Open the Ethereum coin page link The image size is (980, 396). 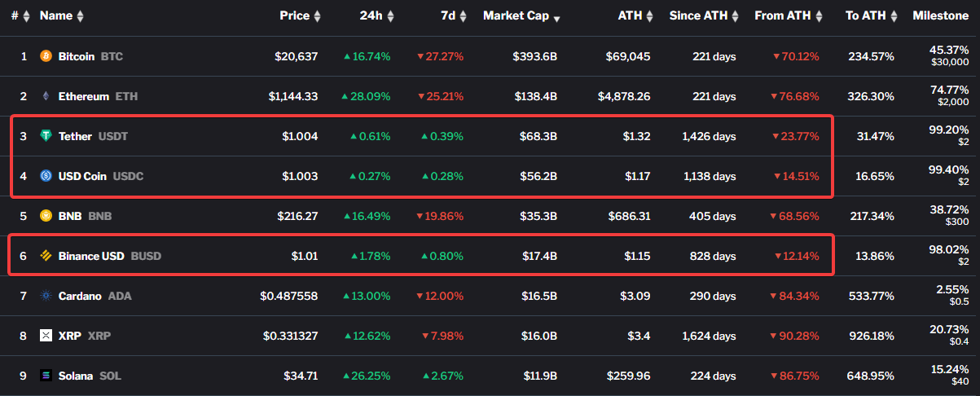coord(98,96)
